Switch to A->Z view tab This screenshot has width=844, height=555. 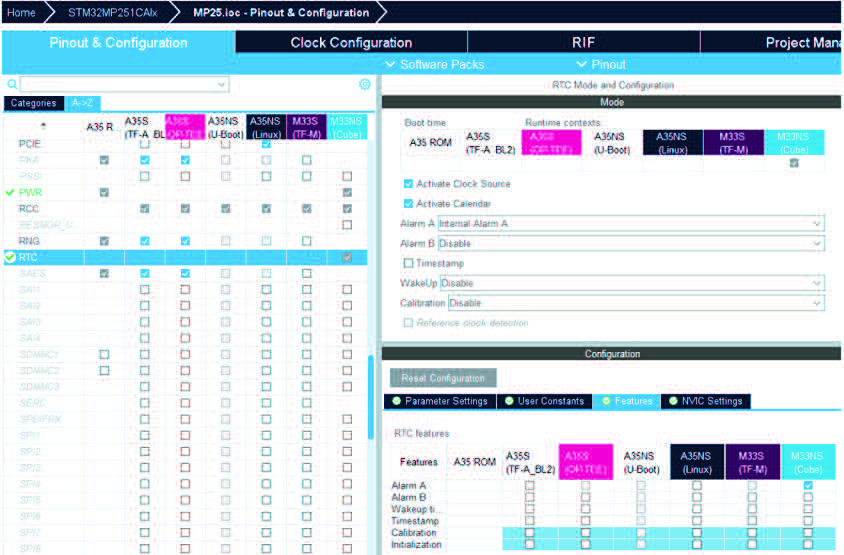pos(82,103)
